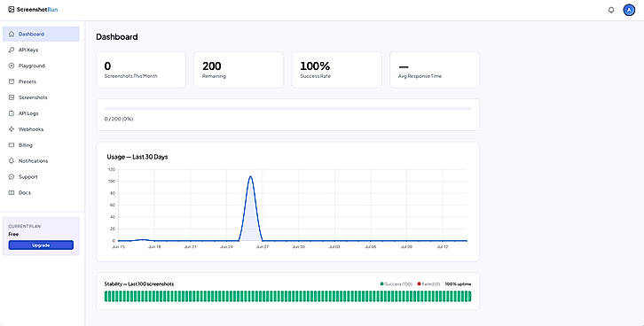Click the Success legend entry
Screen dimensions: 644x326
coord(397,283)
